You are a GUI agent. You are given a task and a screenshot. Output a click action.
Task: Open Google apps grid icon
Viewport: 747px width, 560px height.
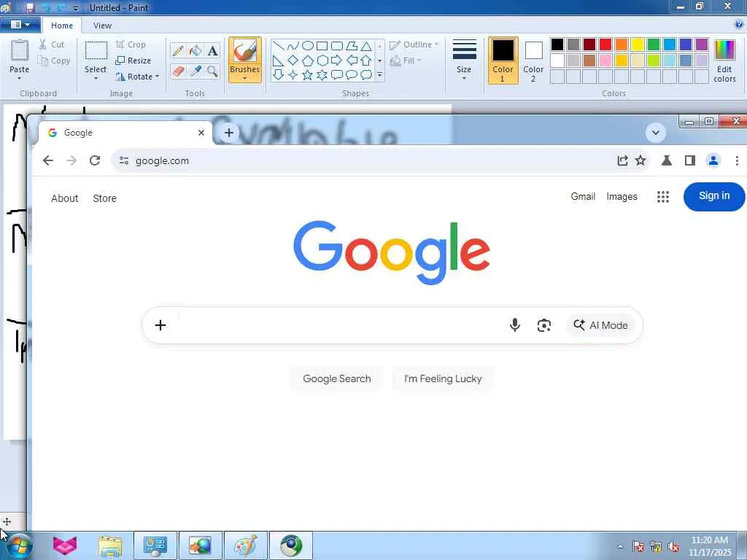(x=663, y=197)
